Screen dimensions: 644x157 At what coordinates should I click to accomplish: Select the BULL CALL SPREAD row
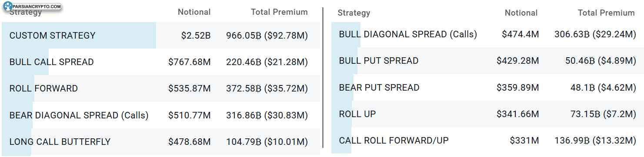161,62
